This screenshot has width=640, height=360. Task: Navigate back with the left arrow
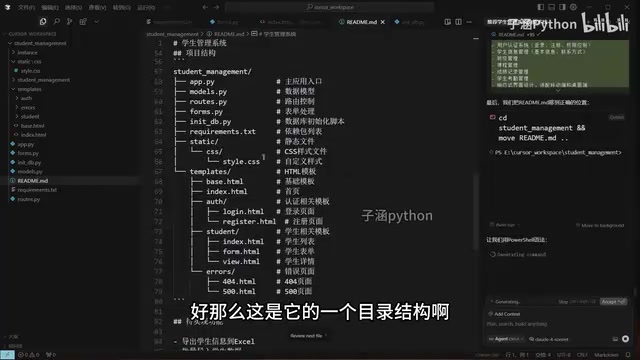pyautogui.click(x=205, y=7)
